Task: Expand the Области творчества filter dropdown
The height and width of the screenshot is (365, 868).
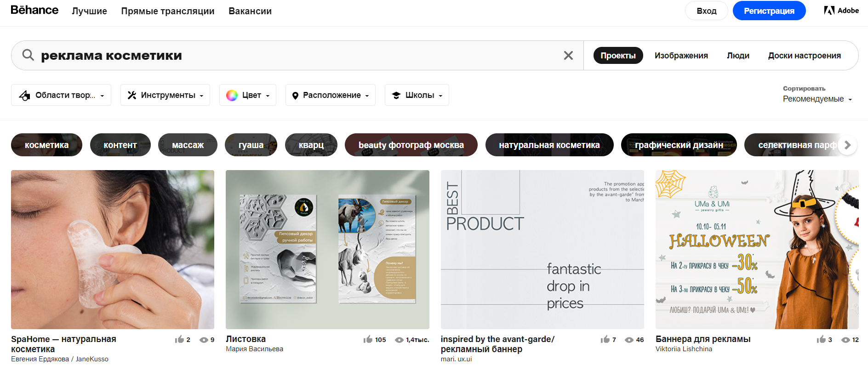Action: point(61,95)
